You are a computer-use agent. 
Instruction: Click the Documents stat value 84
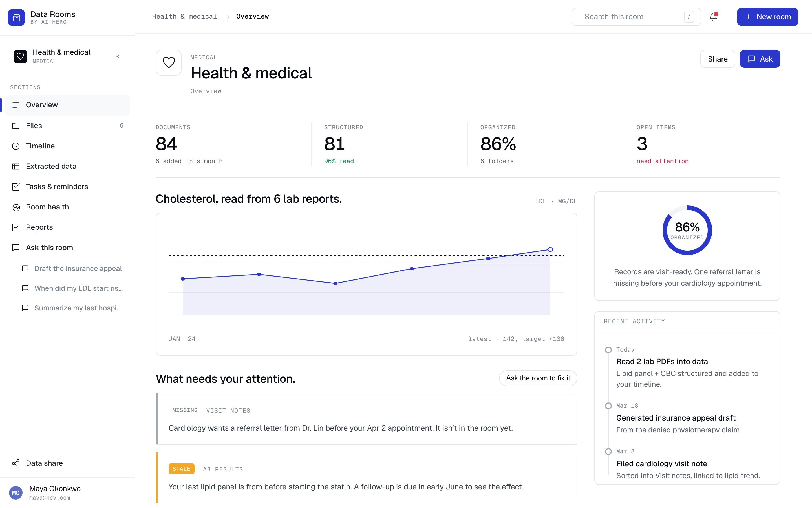[166, 144]
